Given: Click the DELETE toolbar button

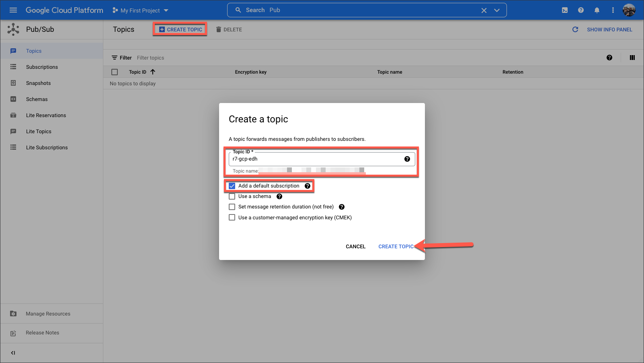Looking at the screenshot, I should click(x=229, y=29).
